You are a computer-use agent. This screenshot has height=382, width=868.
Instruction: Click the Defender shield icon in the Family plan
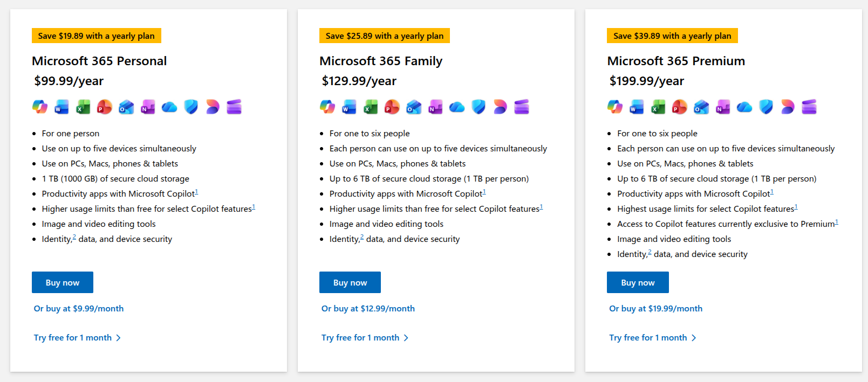coord(479,107)
